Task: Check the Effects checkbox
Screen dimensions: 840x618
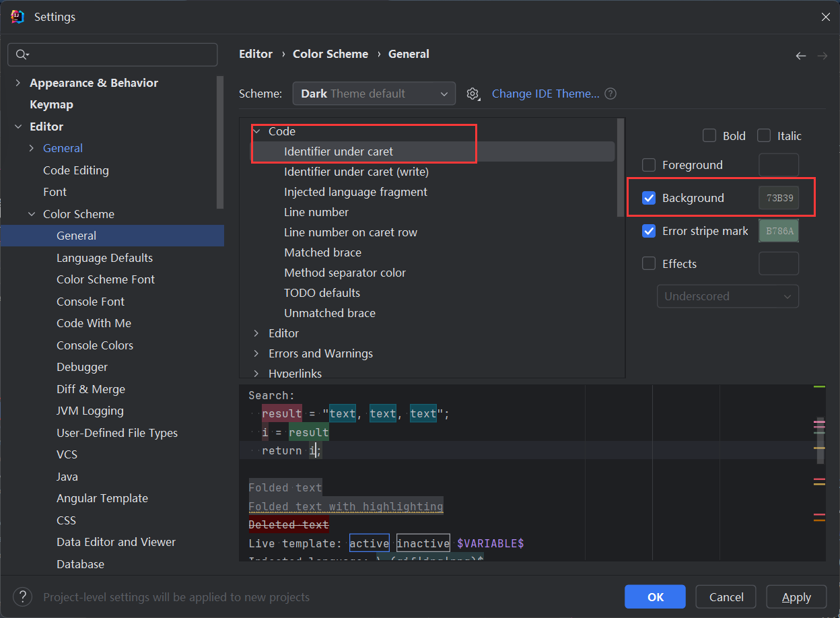Action: tap(649, 264)
